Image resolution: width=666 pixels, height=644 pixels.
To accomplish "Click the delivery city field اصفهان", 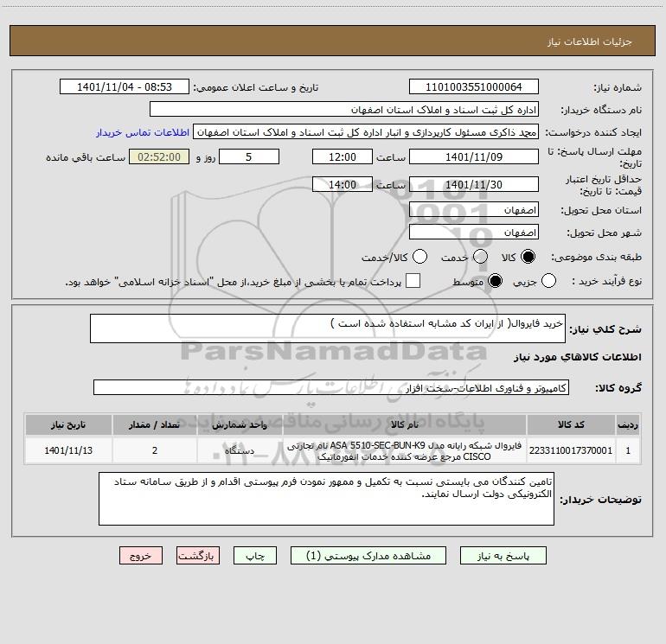I will [474, 233].
